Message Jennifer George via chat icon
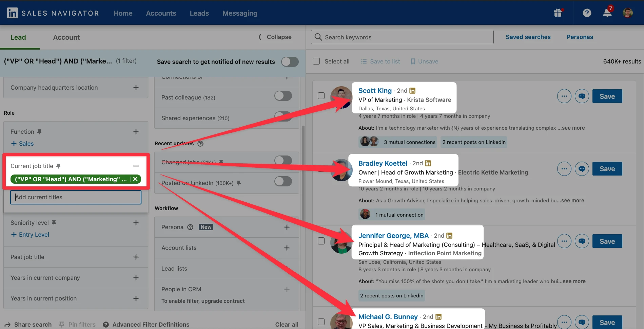Screen dimensions: 644x329 pos(582,241)
